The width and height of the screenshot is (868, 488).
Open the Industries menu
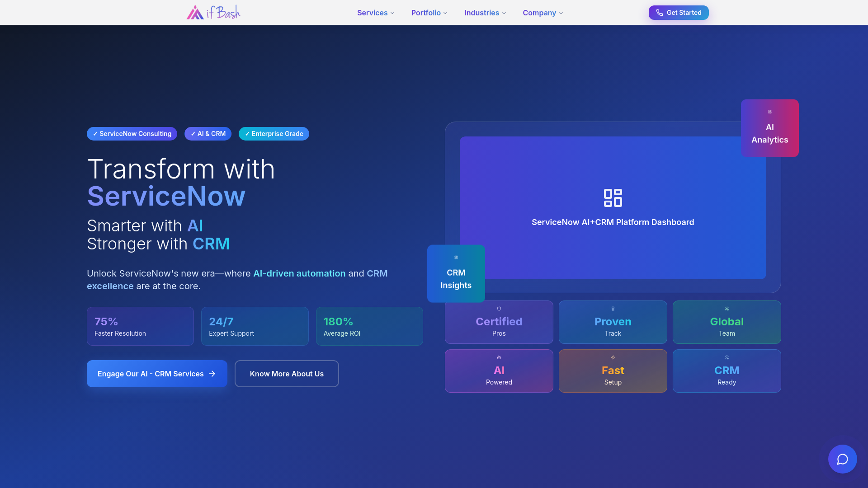[485, 13]
